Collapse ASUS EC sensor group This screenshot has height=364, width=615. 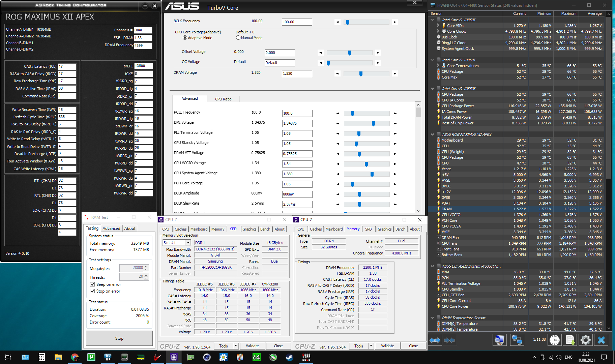click(x=433, y=266)
